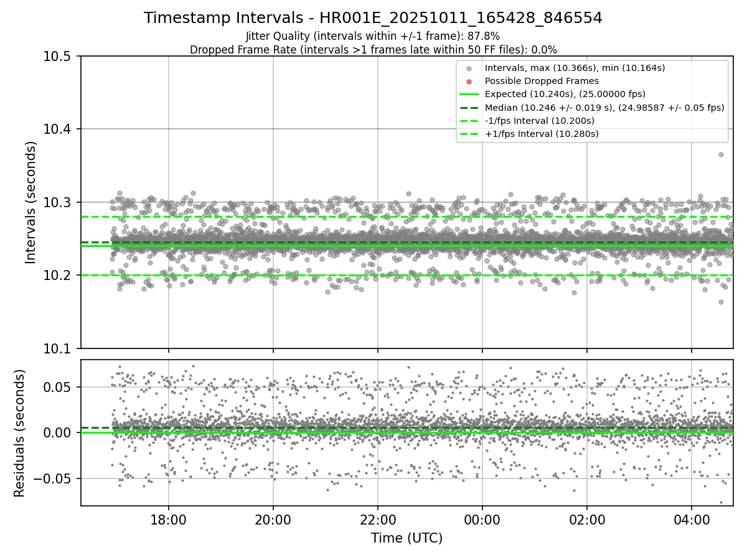Click the 18:00 time tick label
Screen dimensions: 747x560
point(168,519)
